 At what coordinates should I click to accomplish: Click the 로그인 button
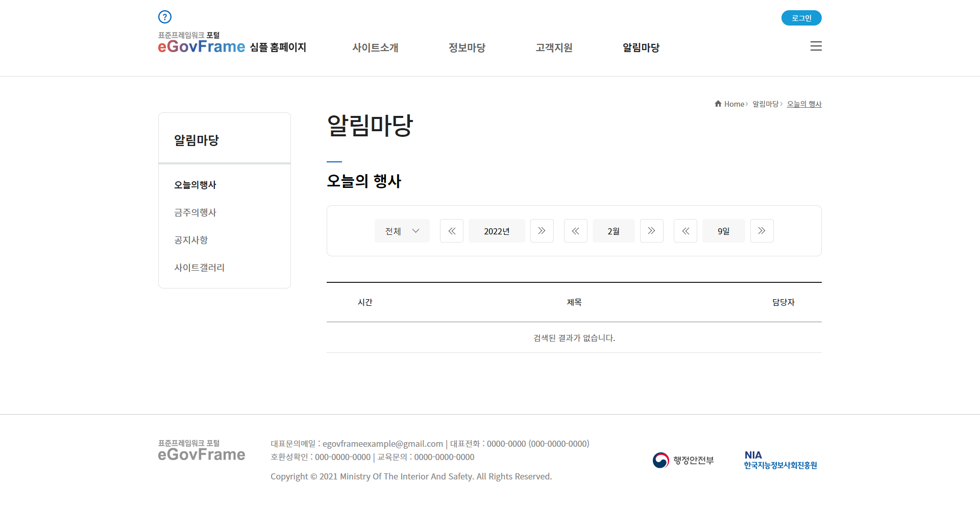click(801, 18)
